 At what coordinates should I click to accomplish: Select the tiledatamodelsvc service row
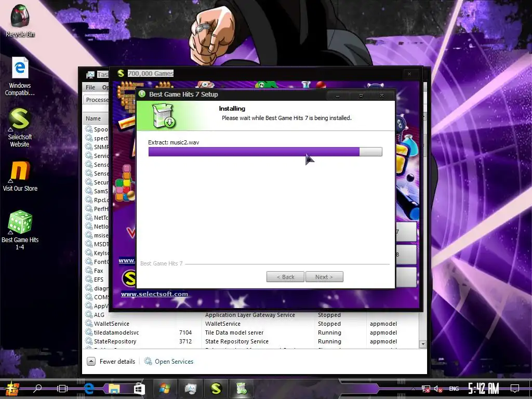click(251, 332)
